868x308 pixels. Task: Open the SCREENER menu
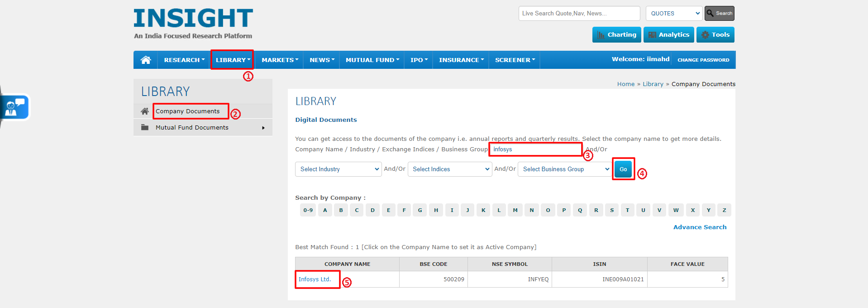tap(515, 60)
